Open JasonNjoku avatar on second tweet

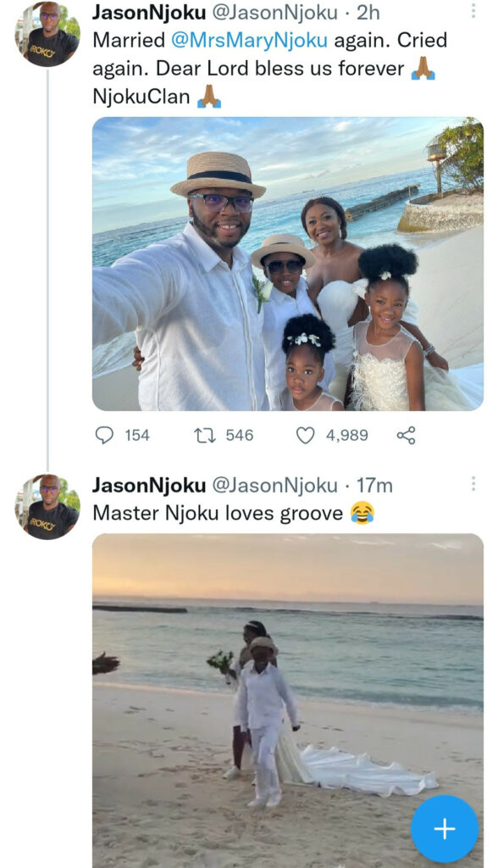pos(47,507)
